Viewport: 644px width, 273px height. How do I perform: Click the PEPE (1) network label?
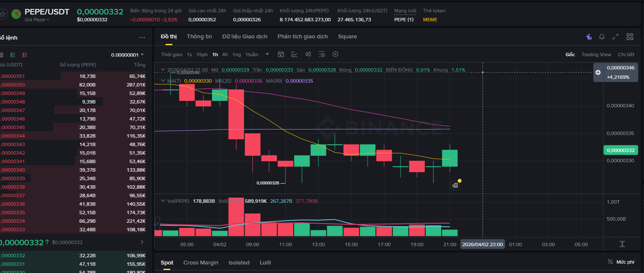pos(404,20)
